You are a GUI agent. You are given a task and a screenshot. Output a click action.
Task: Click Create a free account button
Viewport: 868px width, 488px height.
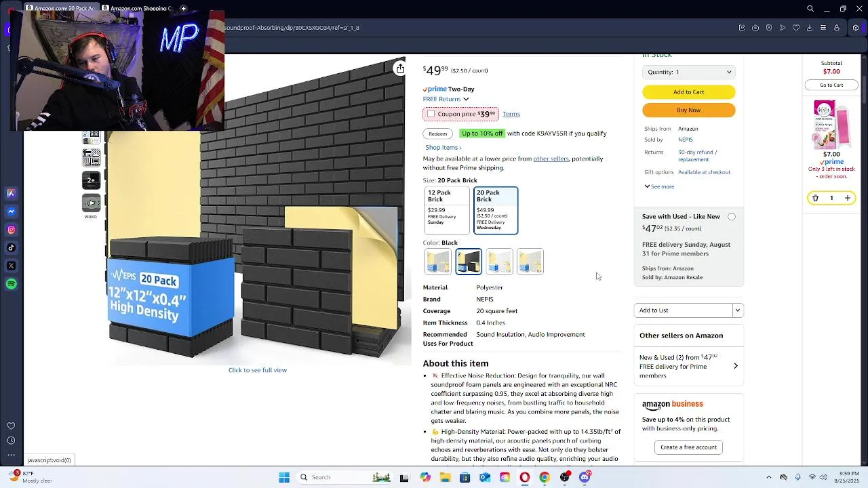point(688,447)
